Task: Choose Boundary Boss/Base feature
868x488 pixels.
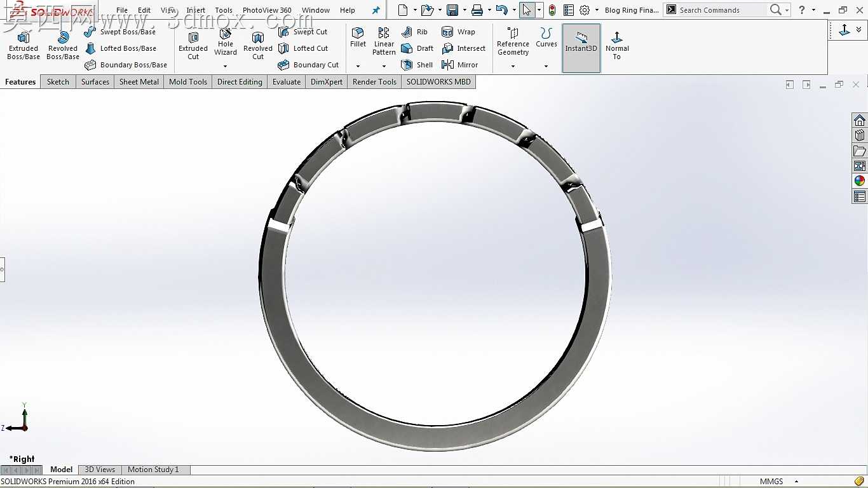Action: (x=126, y=65)
